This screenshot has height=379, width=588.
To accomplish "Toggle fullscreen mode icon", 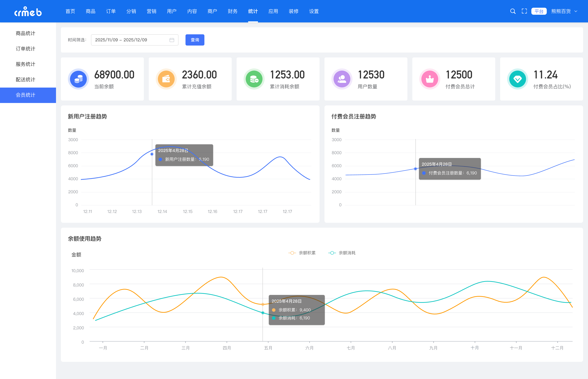I will tap(524, 11).
